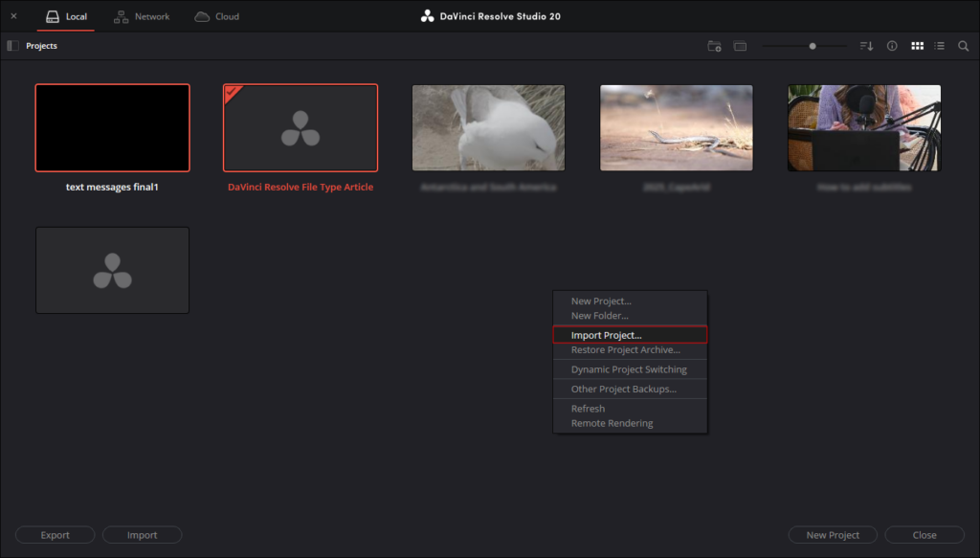Switch to the Cloud tab

pos(217,16)
